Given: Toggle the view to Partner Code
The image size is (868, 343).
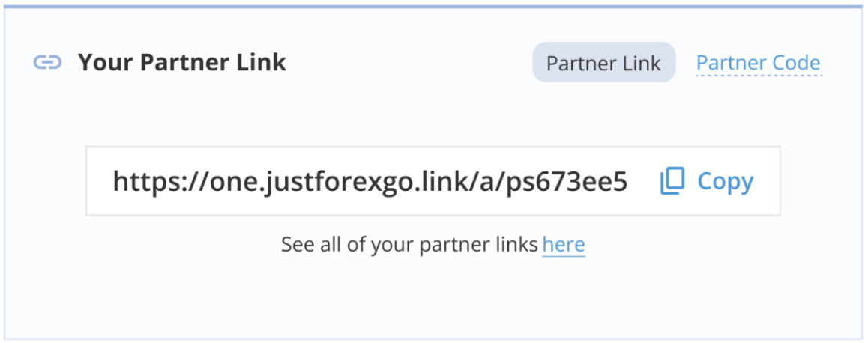Looking at the screenshot, I should click(x=759, y=62).
